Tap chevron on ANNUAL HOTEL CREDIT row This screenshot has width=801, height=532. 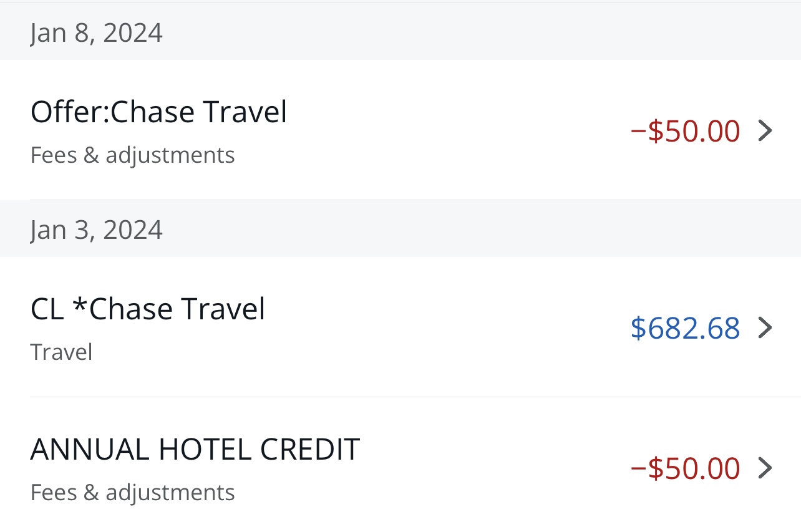click(x=765, y=468)
